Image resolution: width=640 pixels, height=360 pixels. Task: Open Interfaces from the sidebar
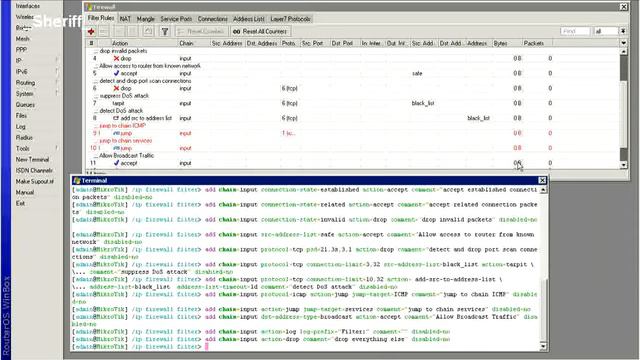point(28,6)
